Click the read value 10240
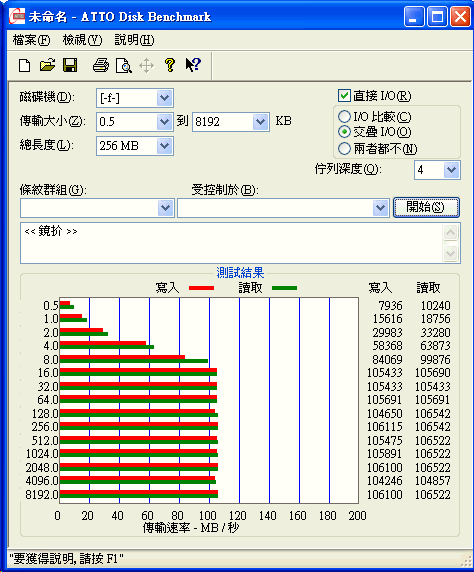 (436, 305)
